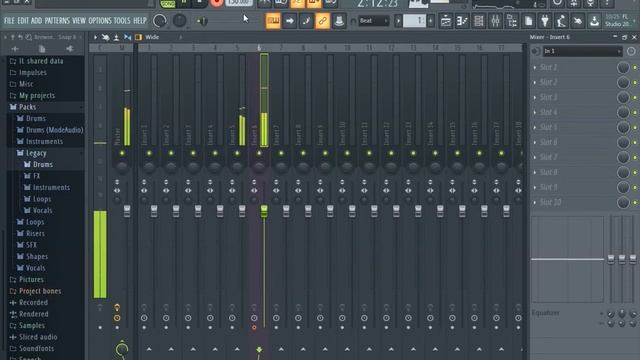Click the arrow icon beside piano keyboard icon

[289, 21]
